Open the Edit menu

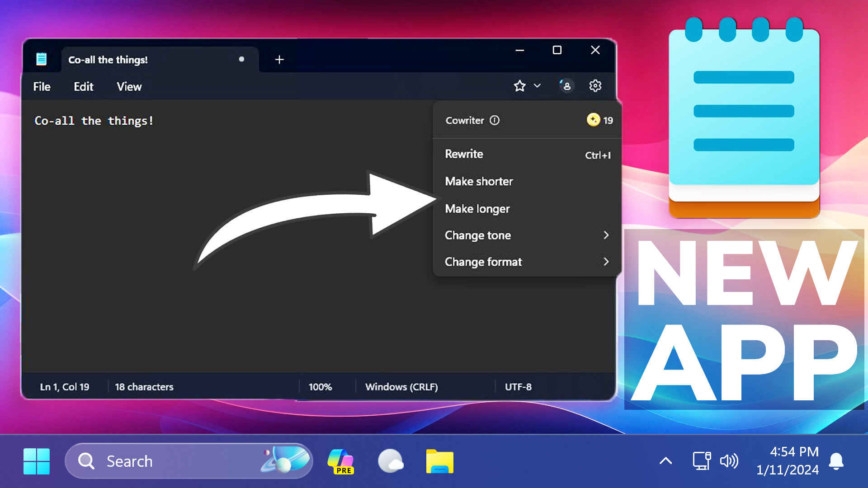tap(84, 87)
